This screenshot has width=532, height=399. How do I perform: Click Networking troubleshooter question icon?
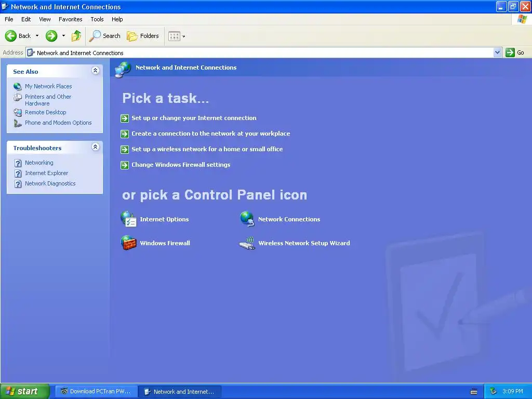pyautogui.click(x=18, y=163)
